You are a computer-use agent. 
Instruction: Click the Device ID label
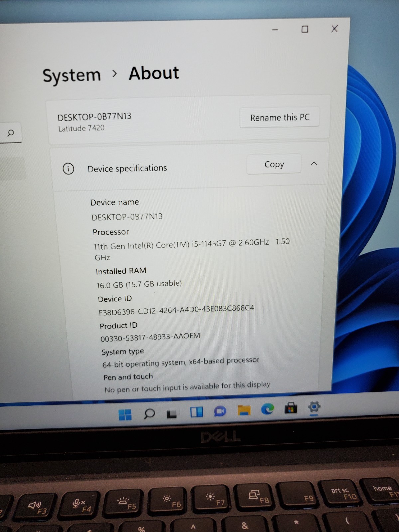pyautogui.click(x=115, y=299)
